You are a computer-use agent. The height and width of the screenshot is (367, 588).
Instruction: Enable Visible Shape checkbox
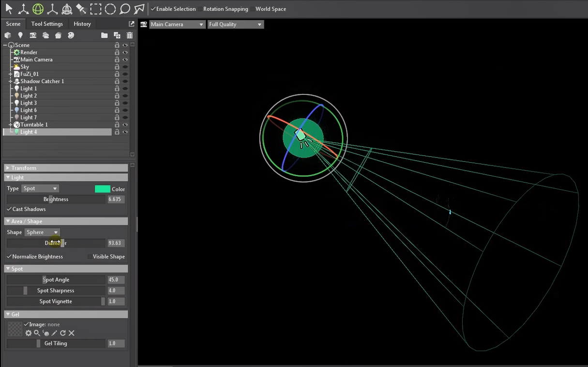point(90,257)
